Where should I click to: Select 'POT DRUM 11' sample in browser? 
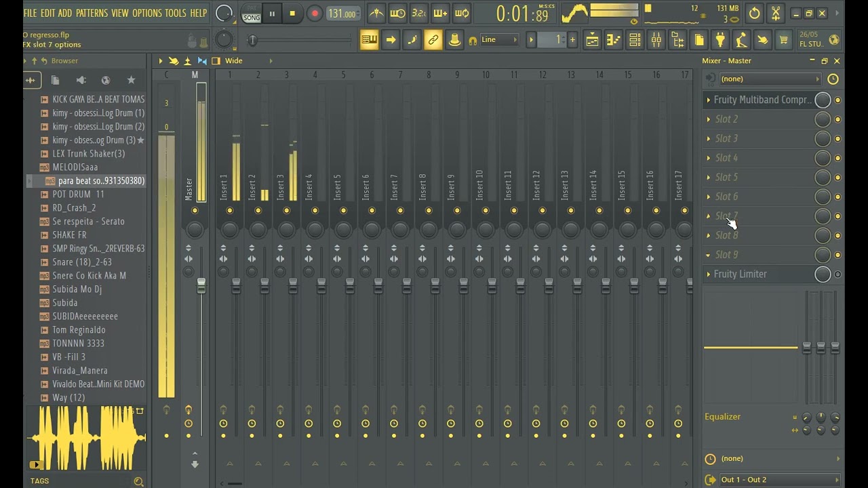coord(78,195)
